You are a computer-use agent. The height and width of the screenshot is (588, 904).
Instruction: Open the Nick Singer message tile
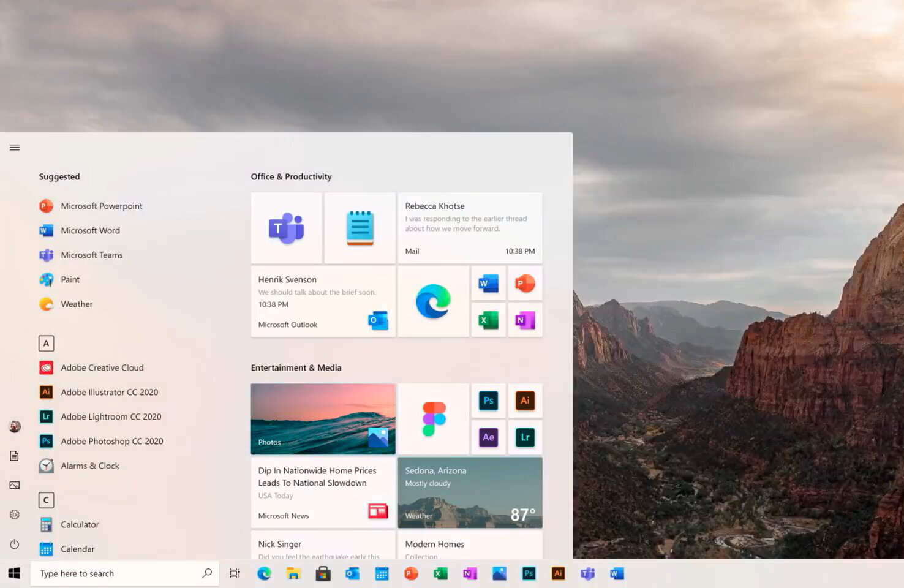[x=323, y=545]
